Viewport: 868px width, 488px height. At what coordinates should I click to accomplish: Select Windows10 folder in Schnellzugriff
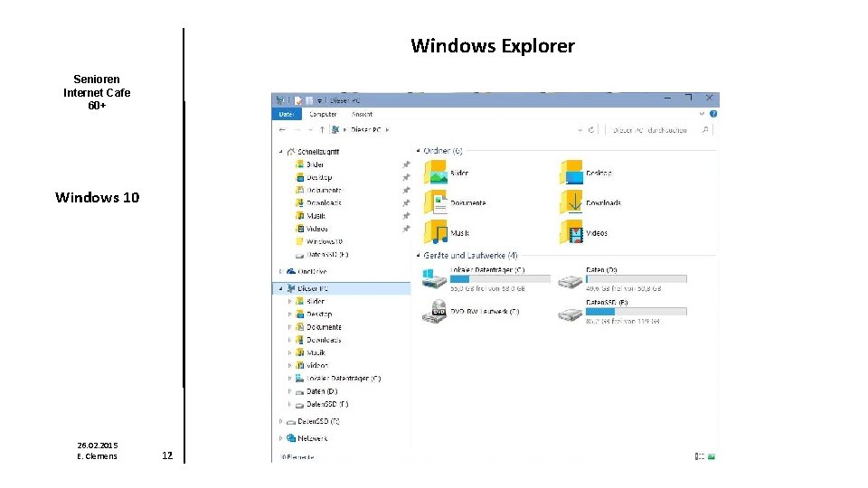325,241
